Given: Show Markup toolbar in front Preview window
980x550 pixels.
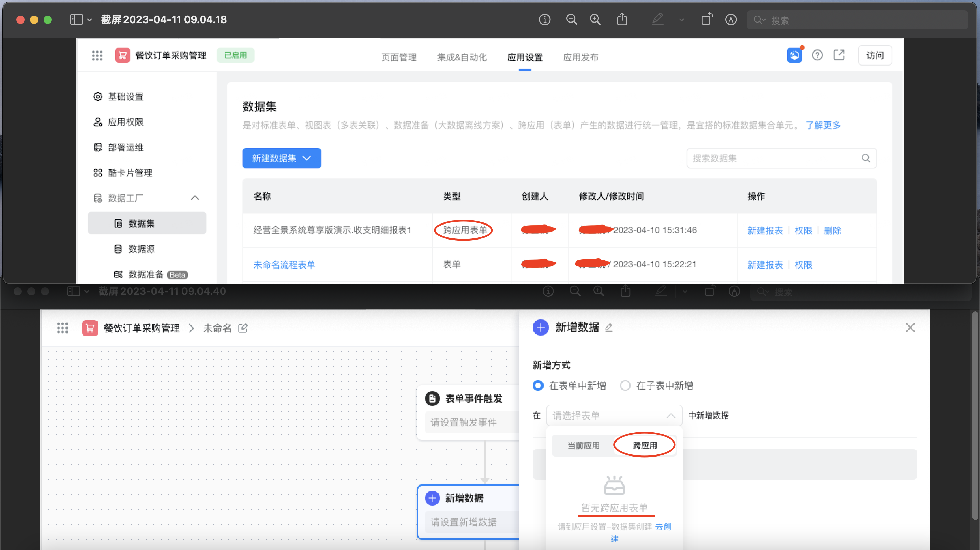Looking at the screenshot, I should coord(731,19).
